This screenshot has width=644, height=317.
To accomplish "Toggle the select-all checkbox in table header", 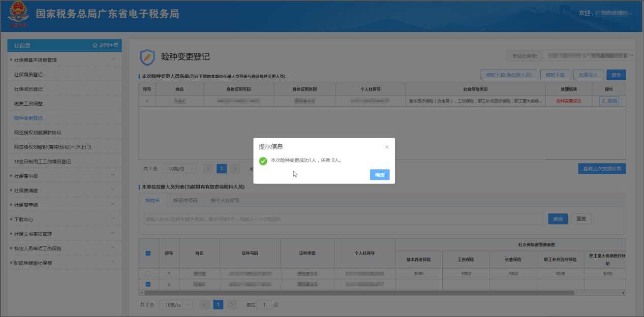I will coord(148,253).
